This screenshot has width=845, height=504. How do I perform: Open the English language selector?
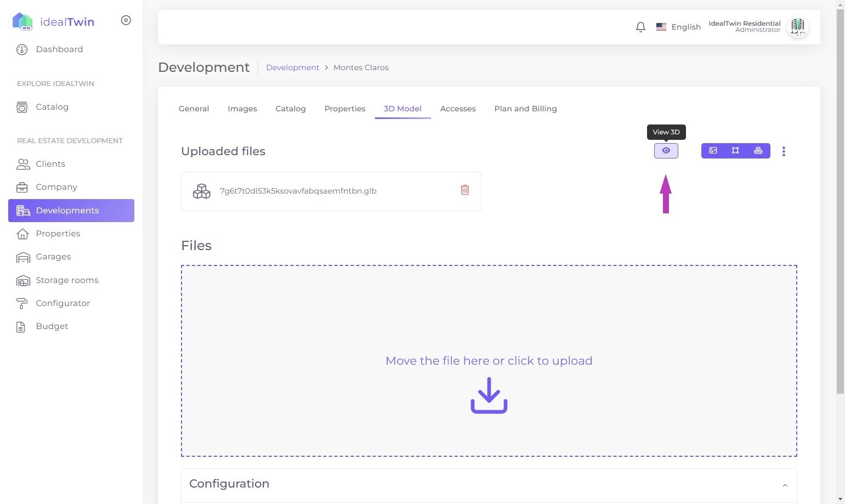pos(679,27)
